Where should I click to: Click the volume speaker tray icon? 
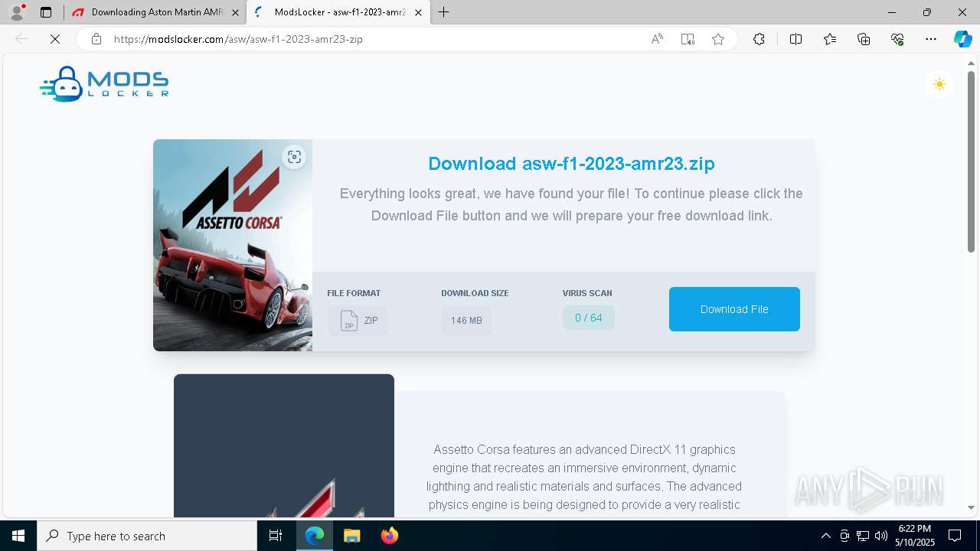[x=880, y=536]
